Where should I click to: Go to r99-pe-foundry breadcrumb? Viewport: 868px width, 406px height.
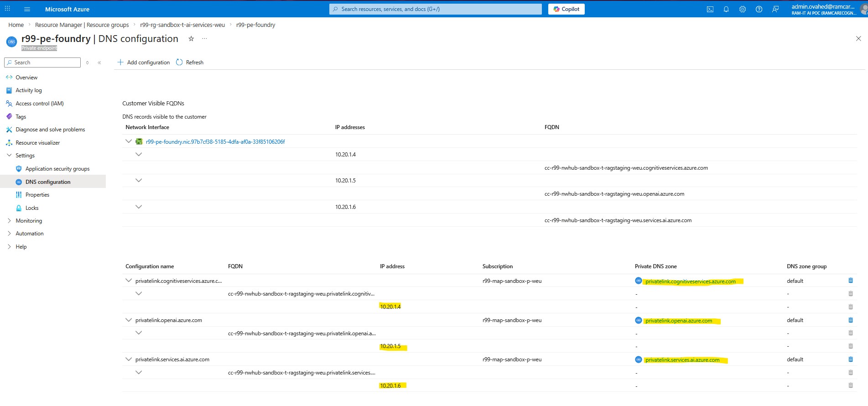pos(255,25)
